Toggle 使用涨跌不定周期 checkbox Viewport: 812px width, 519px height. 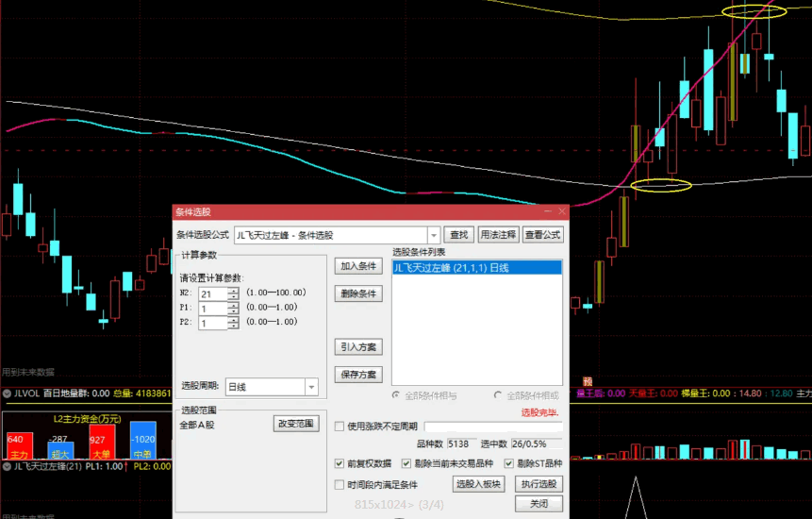pos(340,427)
